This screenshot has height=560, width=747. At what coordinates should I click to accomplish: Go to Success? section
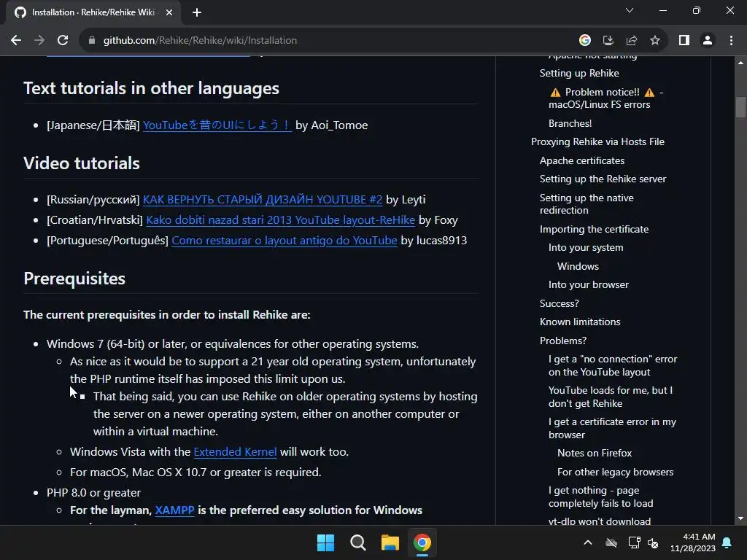(560, 304)
